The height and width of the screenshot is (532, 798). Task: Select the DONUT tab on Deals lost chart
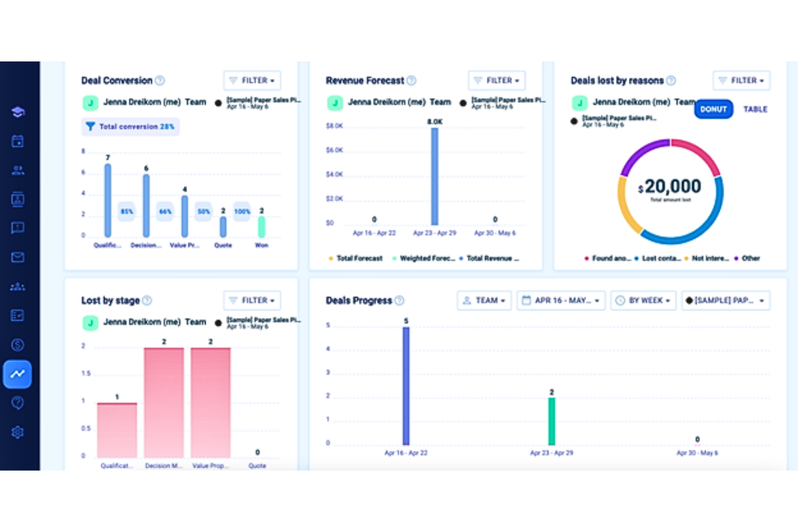(713, 109)
